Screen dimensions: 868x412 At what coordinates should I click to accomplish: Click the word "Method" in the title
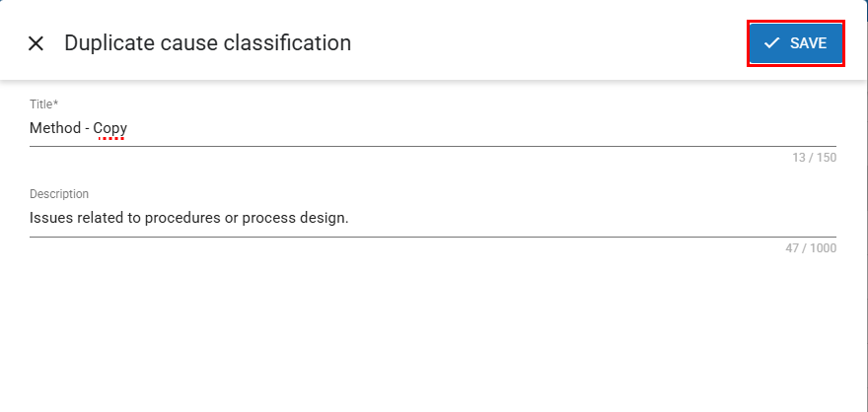coord(55,128)
